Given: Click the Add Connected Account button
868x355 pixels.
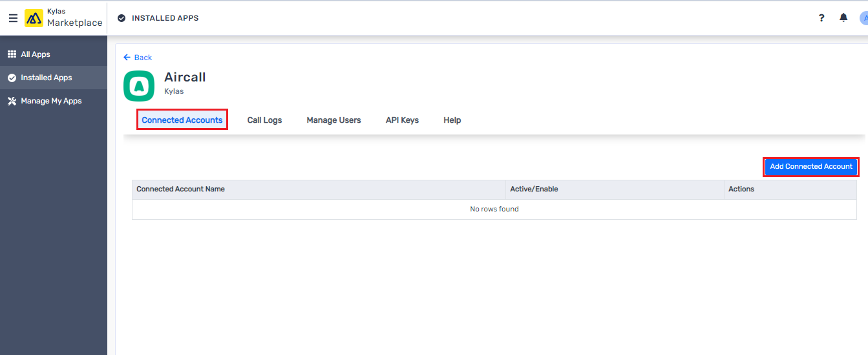Looking at the screenshot, I should click(x=811, y=167).
